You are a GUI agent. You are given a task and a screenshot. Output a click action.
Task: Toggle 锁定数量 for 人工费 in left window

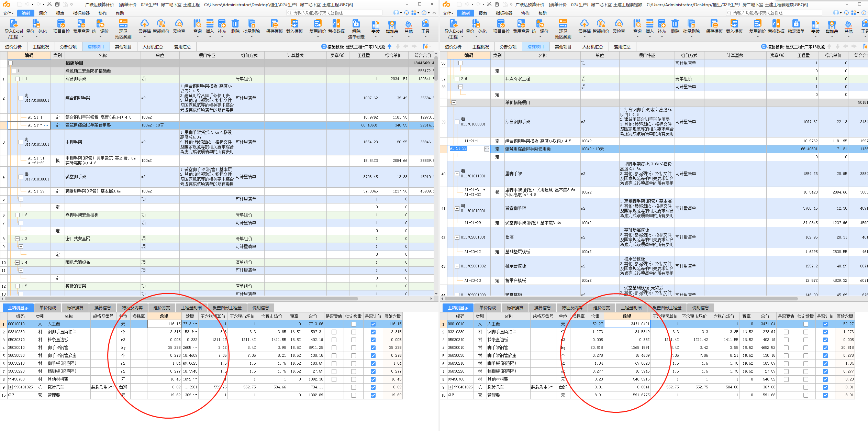(353, 324)
